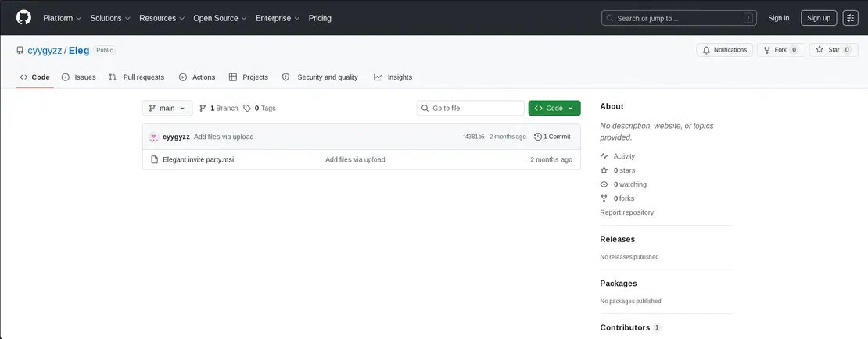868x339 pixels.
Task: Open the Releases heading link
Action: click(617, 240)
